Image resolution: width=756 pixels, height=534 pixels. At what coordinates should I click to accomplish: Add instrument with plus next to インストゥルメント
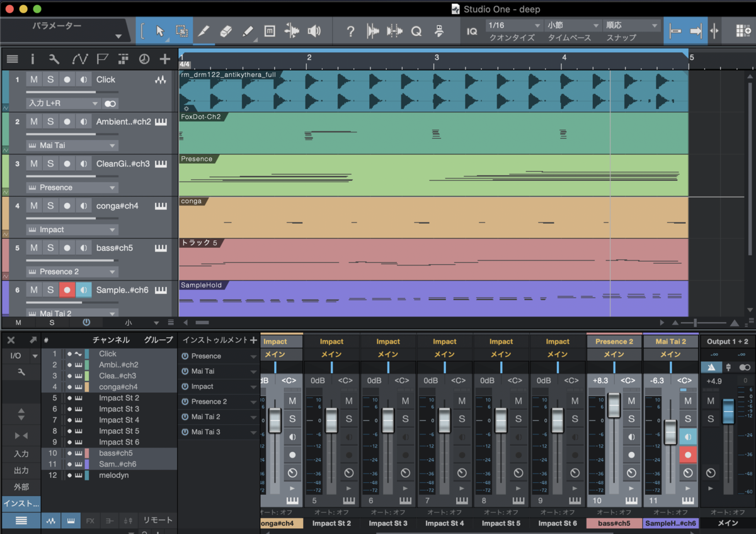click(253, 340)
